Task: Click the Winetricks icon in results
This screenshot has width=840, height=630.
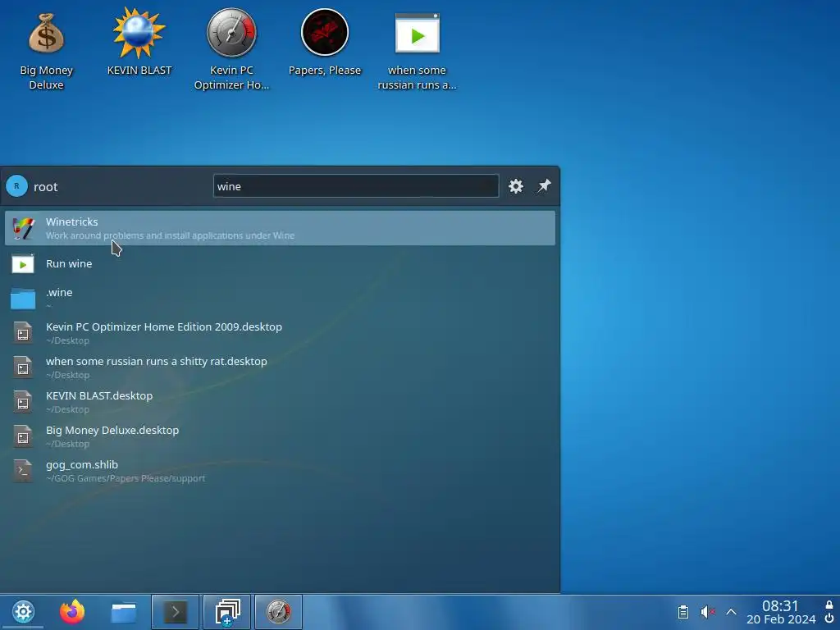Action: pyautogui.click(x=23, y=228)
